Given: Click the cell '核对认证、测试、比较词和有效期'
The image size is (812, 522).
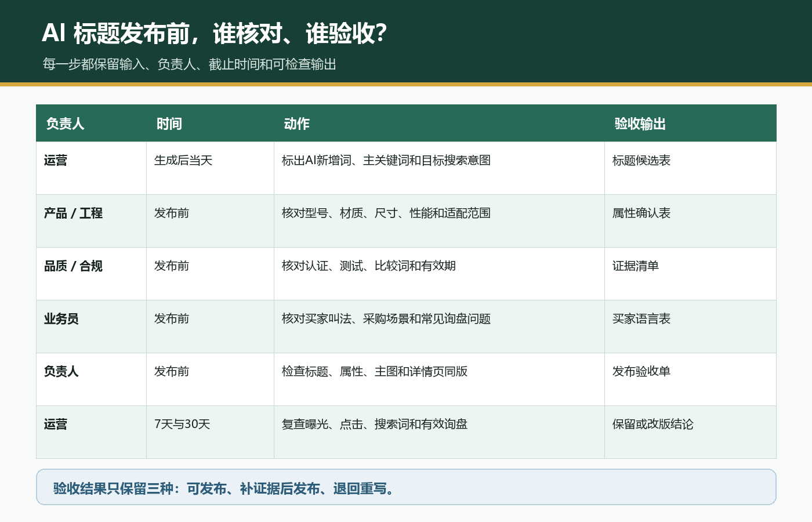Looking at the screenshot, I should pos(439,274).
